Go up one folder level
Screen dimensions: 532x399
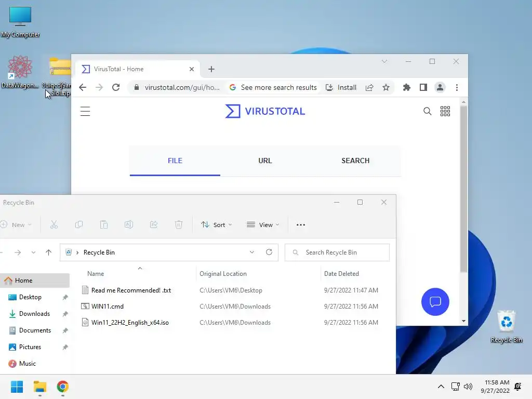pos(48,252)
